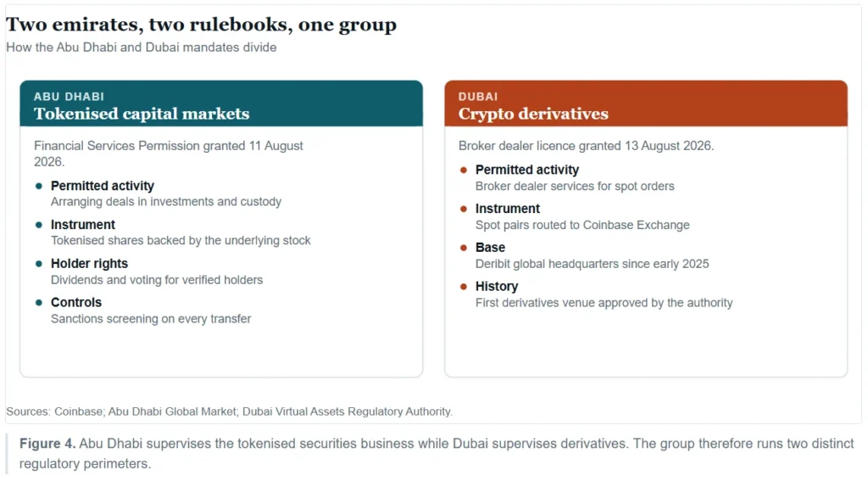This screenshot has height=487, width=868.
Task: Select the Dubai orange header banner
Action: [646, 104]
